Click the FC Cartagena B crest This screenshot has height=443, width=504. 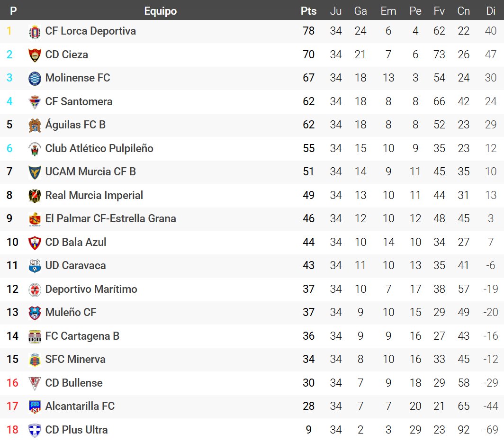pyautogui.click(x=35, y=336)
